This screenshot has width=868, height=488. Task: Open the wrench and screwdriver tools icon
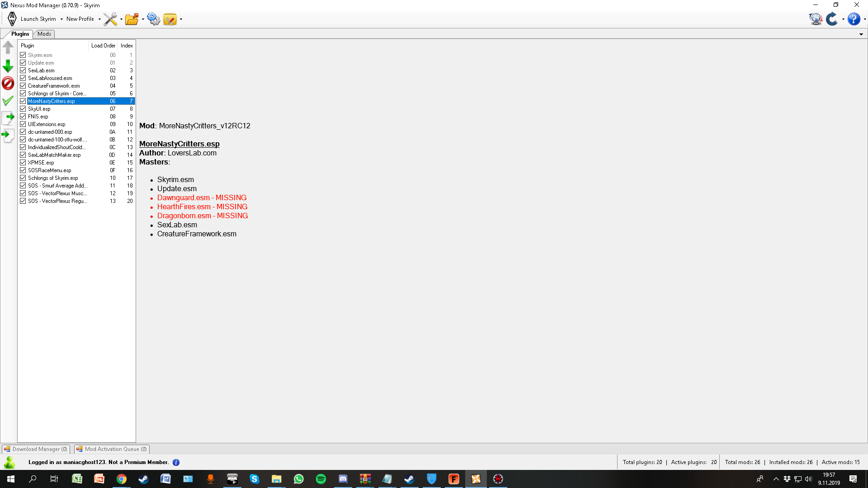click(x=110, y=19)
